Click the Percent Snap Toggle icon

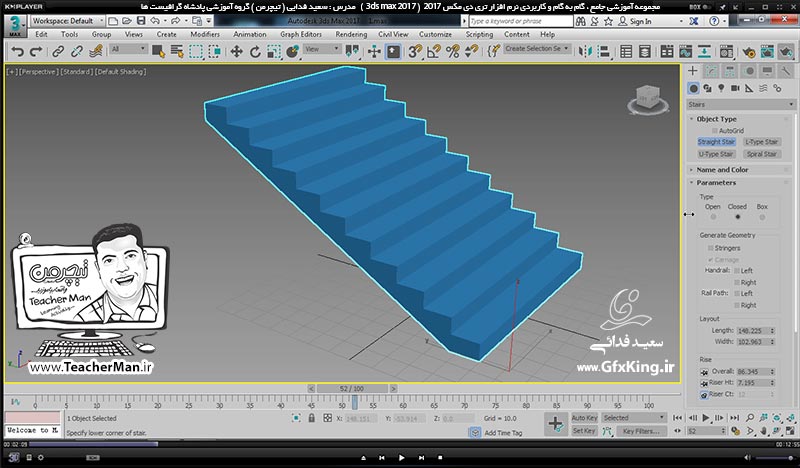pyautogui.click(x=453, y=52)
